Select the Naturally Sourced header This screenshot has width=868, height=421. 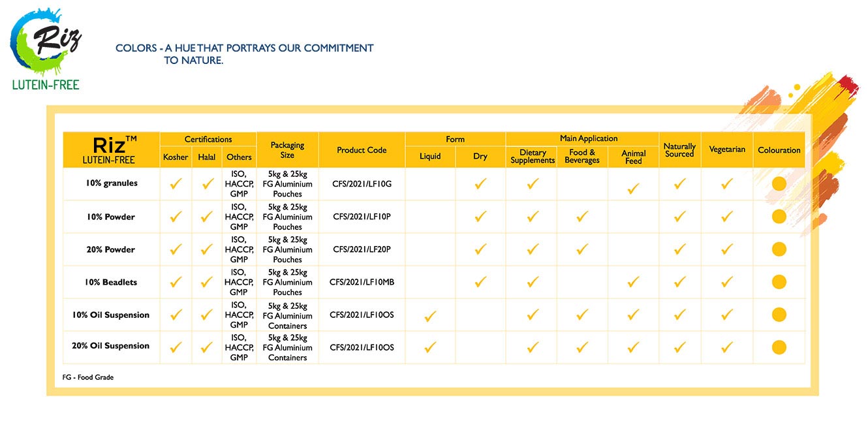coord(679,150)
